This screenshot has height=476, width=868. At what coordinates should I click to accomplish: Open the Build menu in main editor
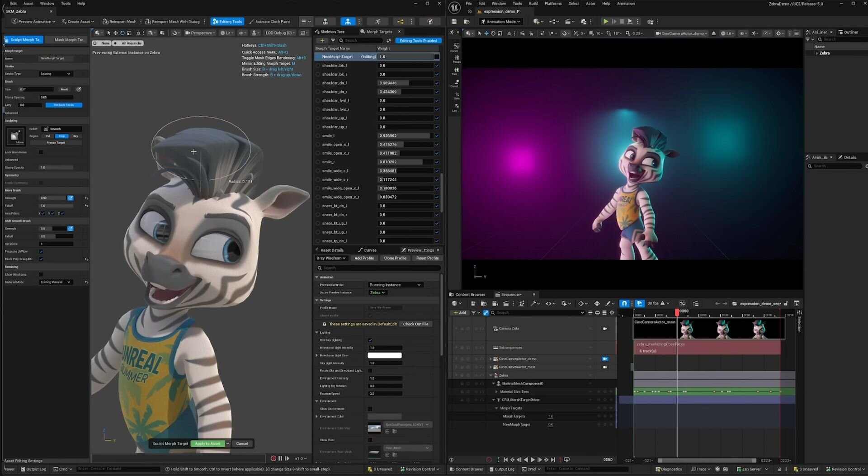533,3
